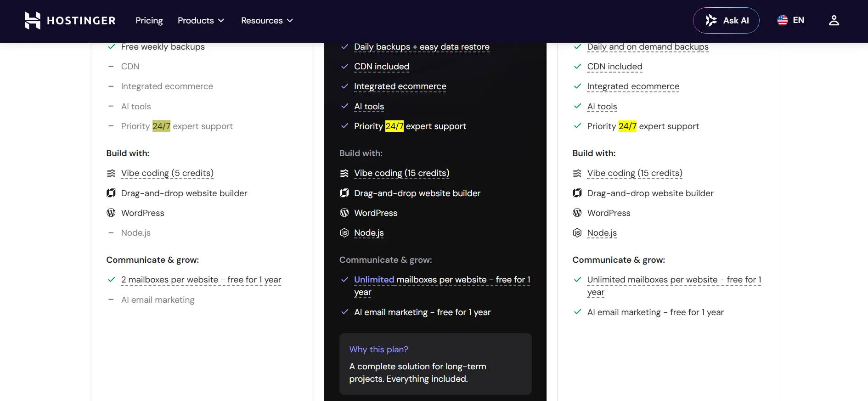Click the website builder icon in dark plan card
Viewport: 868px width, 401px height.
click(344, 193)
